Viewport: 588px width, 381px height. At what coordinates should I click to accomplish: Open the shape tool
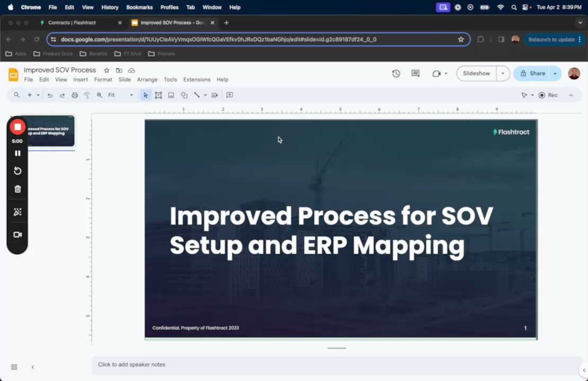184,95
